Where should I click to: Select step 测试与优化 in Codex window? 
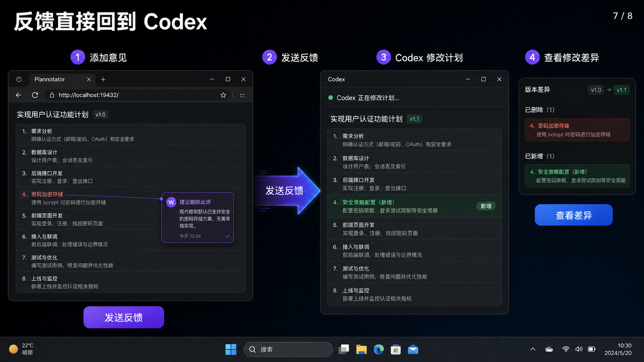(414, 272)
